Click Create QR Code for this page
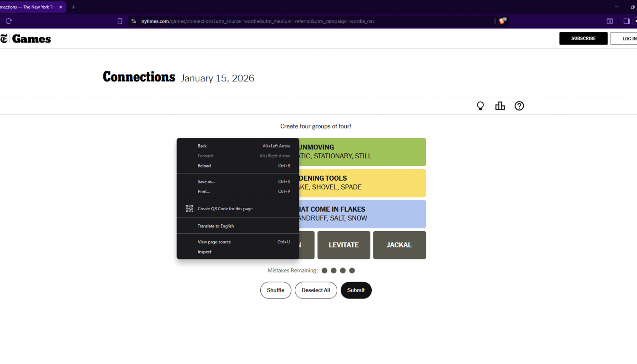This screenshot has height=364, width=637. (x=225, y=209)
